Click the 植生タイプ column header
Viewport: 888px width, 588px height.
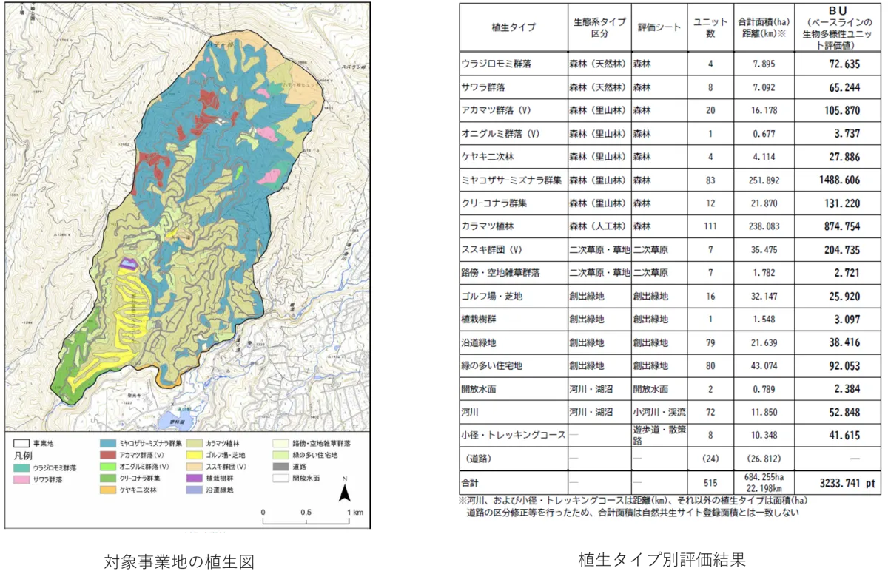513,27
